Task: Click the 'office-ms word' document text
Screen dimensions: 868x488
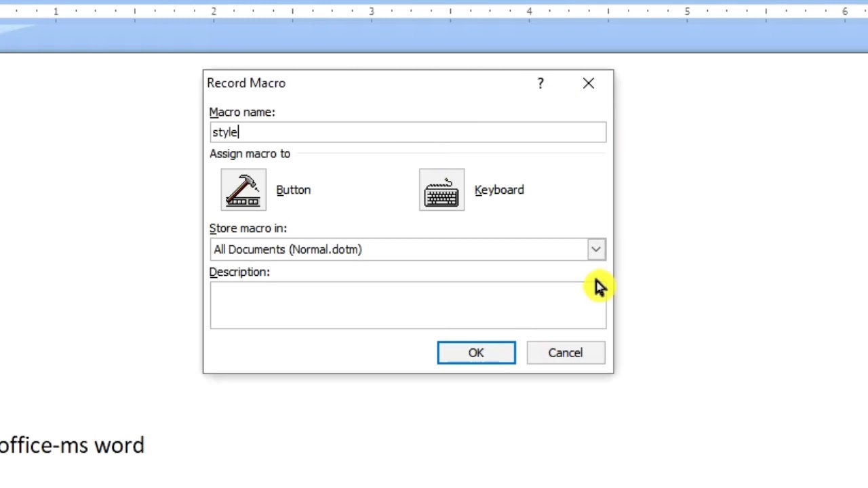Action: tap(72, 445)
